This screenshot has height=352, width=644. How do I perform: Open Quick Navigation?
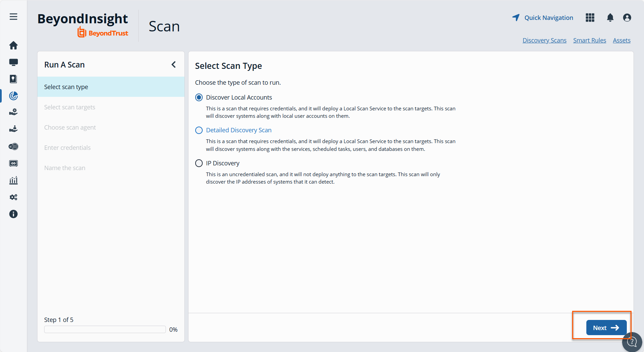543,18
